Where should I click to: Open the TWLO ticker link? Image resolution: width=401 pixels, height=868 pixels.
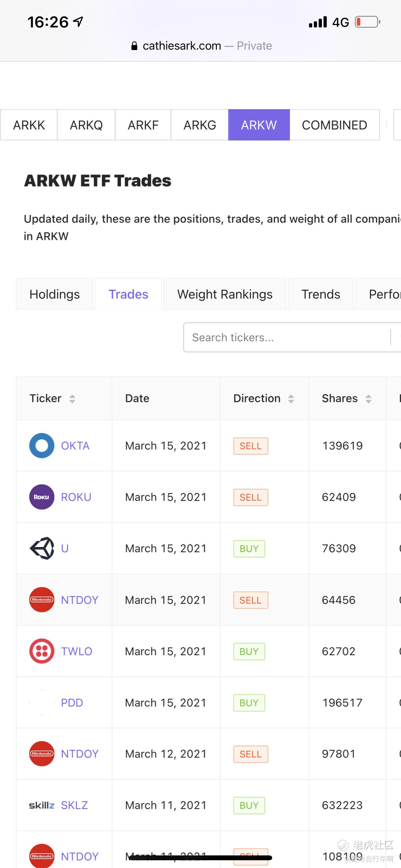pos(77,651)
